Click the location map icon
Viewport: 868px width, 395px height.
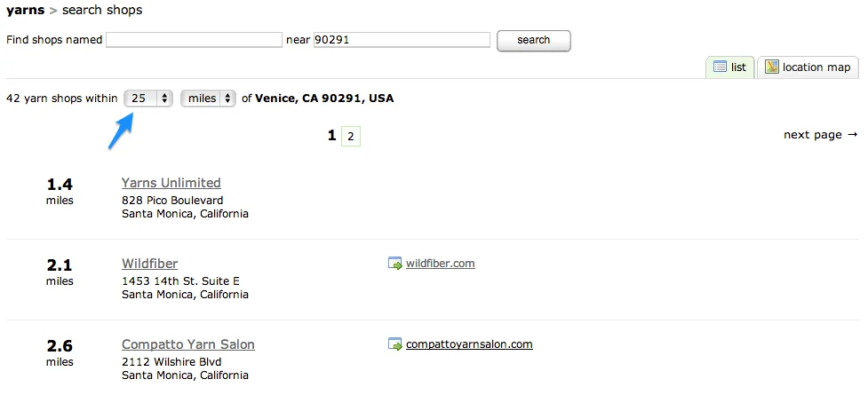tap(772, 67)
